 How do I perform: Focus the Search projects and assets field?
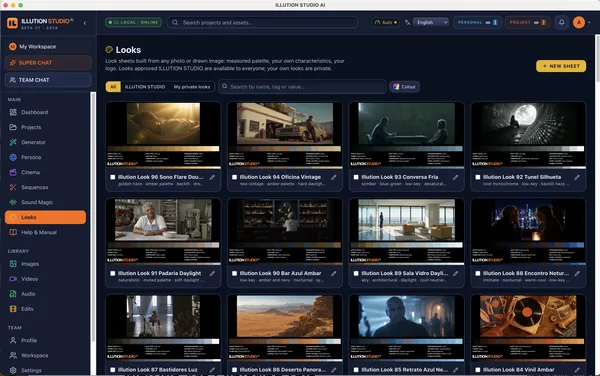(262, 23)
